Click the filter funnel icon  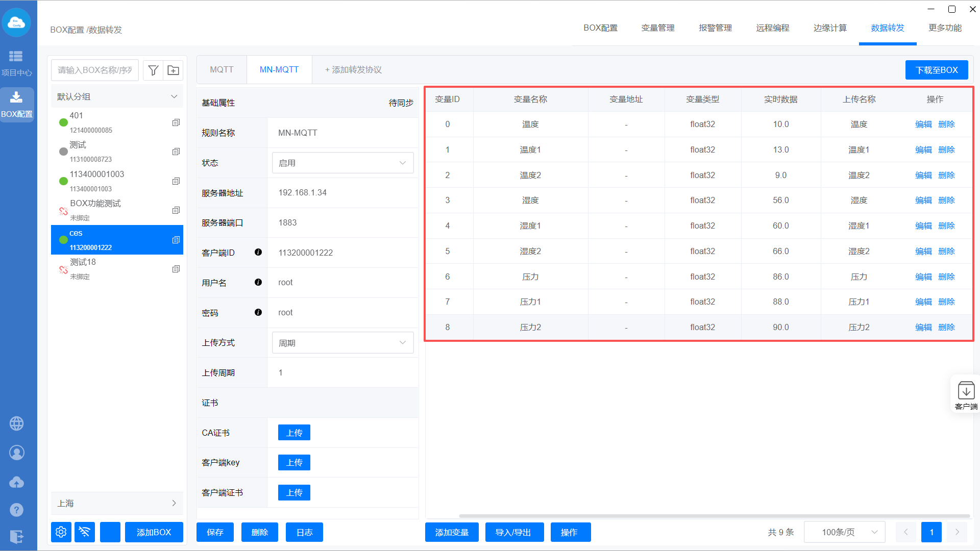tap(153, 70)
